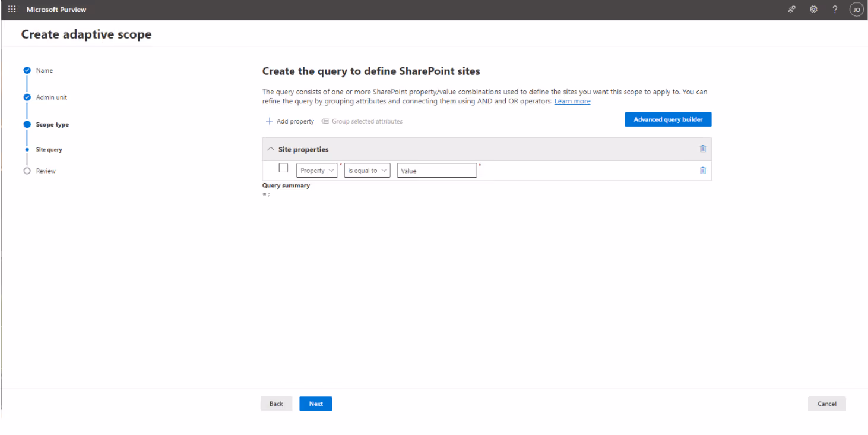
Task: Click 'Create the query to define SharePoint sites'
Action: (371, 71)
